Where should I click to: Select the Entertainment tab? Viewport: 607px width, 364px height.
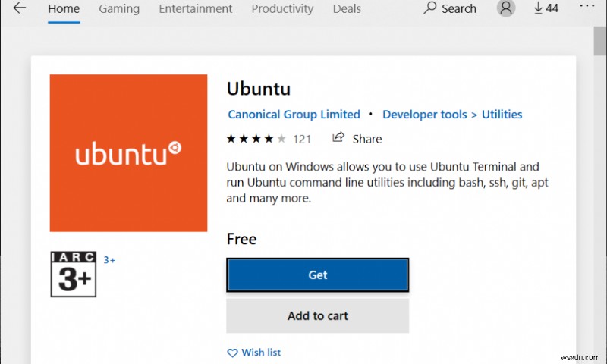[197, 9]
